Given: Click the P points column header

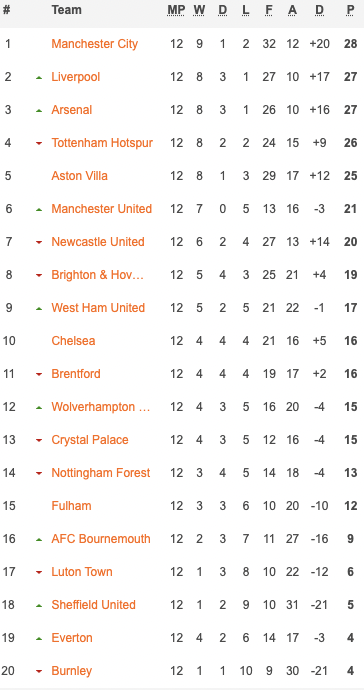Looking at the screenshot, I should pos(350,11).
